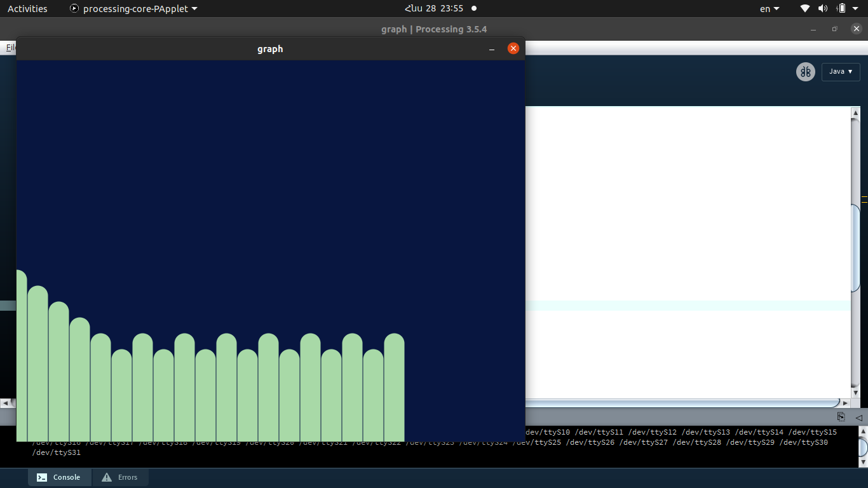Screen dimensions: 868x488
Task: Open the Java mode dropdown
Action: (x=841, y=72)
